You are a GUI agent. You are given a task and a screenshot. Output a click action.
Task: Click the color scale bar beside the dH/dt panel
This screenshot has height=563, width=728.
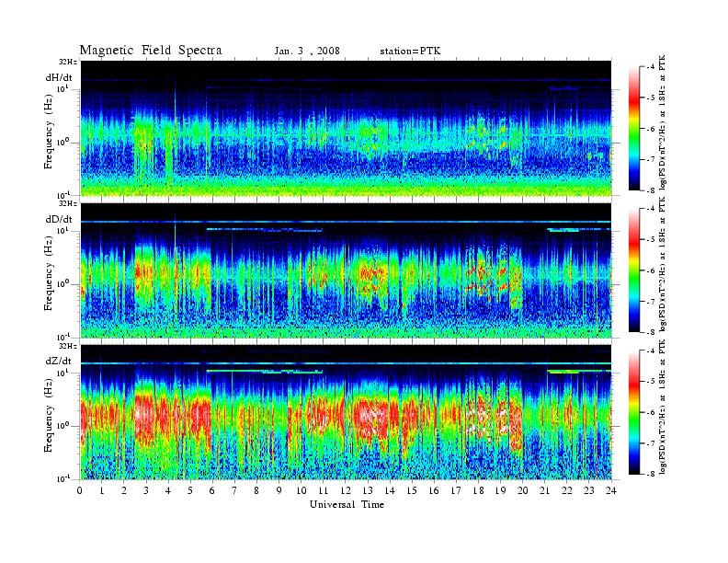click(x=633, y=129)
